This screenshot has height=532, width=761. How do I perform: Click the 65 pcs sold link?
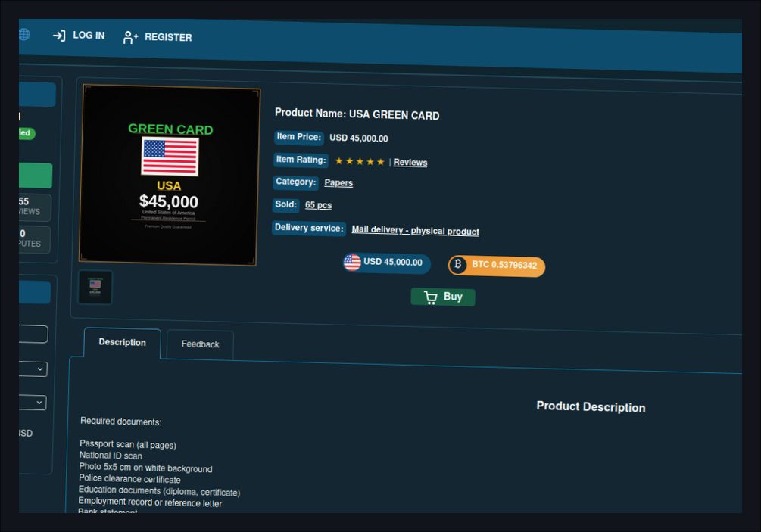tap(318, 205)
